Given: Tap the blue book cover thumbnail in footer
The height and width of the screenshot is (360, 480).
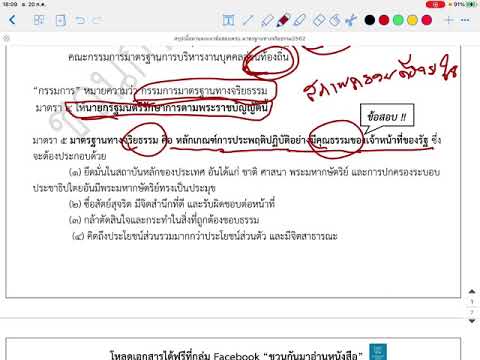Looking at the screenshot, I should [x=378, y=352].
